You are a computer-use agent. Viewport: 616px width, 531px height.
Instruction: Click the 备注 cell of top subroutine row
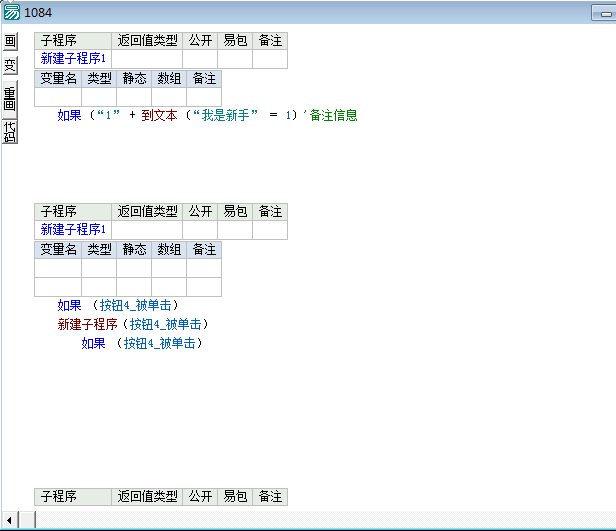point(269,59)
